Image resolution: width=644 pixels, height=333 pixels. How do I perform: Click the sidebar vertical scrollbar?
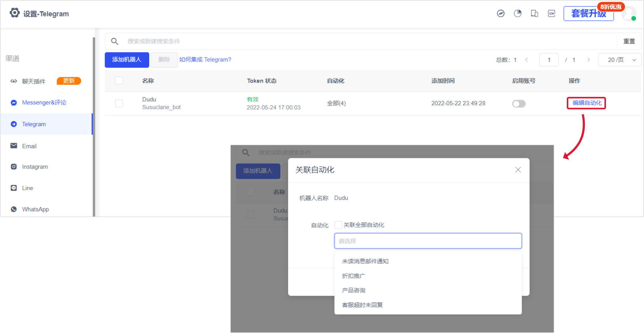94,126
